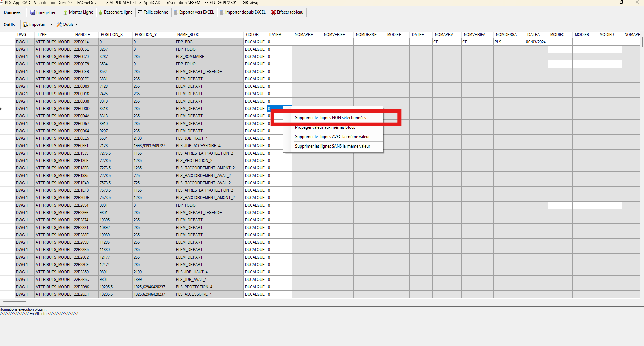The image size is (644, 346).
Task: Expand the Outils tools dropdown
Action: pyautogui.click(x=67, y=25)
